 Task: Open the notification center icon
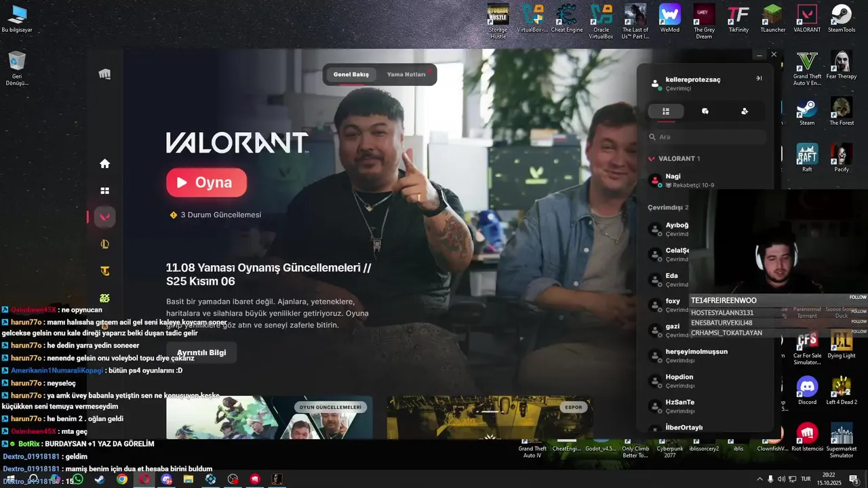point(854,479)
